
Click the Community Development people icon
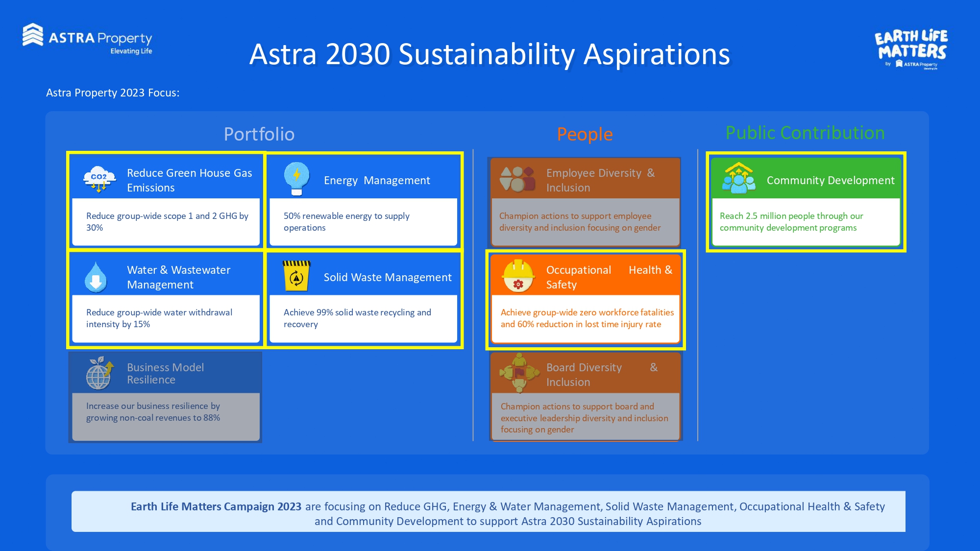738,179
